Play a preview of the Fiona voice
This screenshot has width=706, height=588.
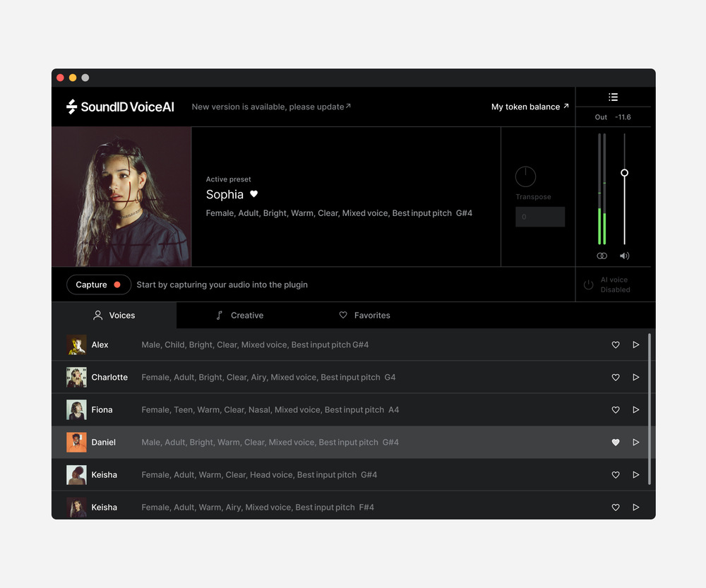coord(635,409)
